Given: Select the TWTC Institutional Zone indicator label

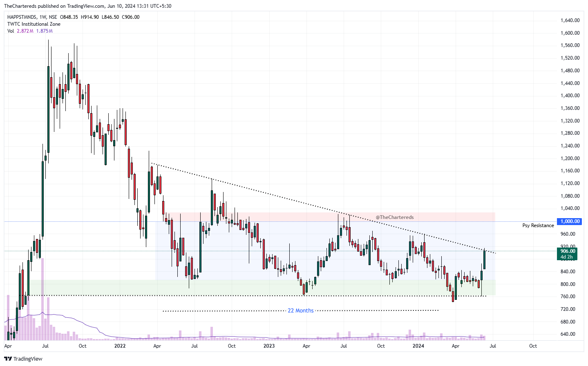Looking at the screenshot, I should [34, 24].
